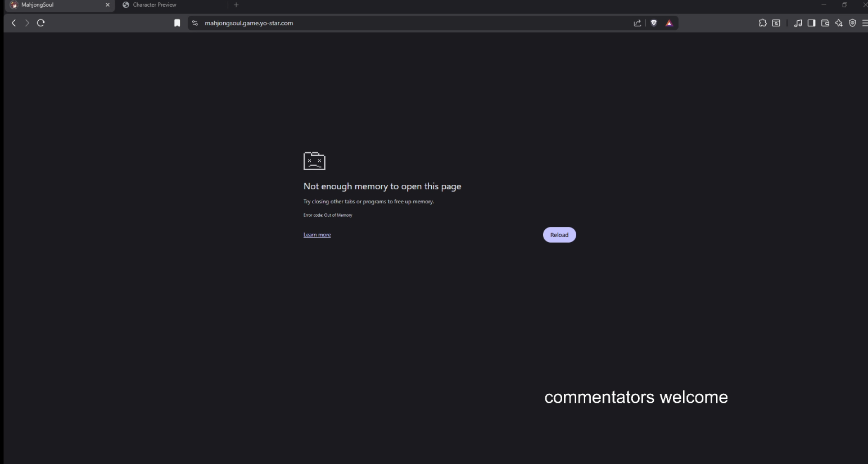Open the tab search icon in toolbar
This screenshot has width=868, height=464.
(x=776, y=23)
